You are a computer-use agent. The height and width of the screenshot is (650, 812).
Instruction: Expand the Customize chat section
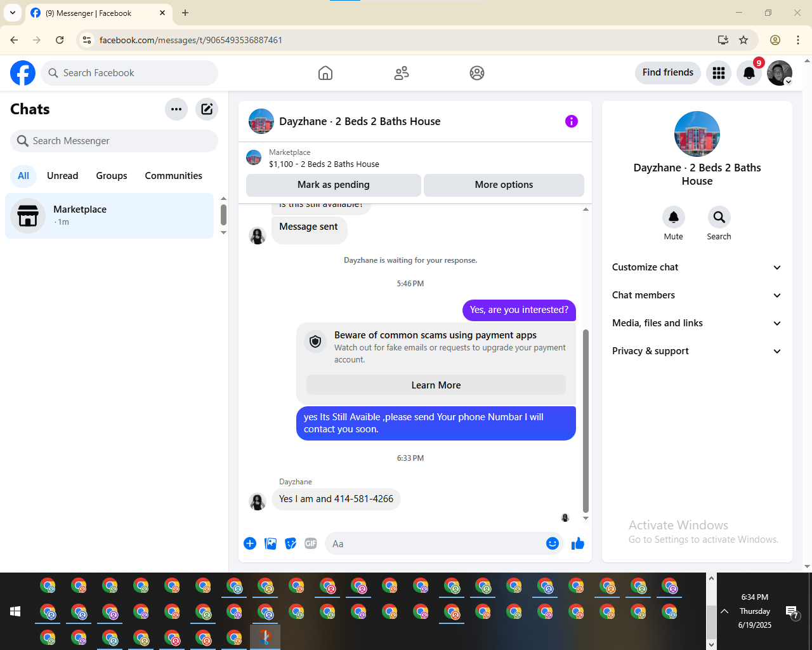pos(697,267)
